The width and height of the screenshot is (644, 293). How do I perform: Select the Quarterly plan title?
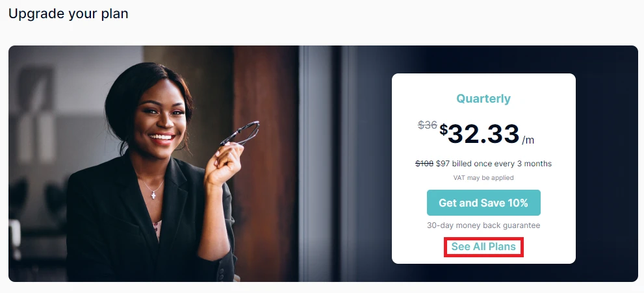pyautogui.click(x=483, y=99)
